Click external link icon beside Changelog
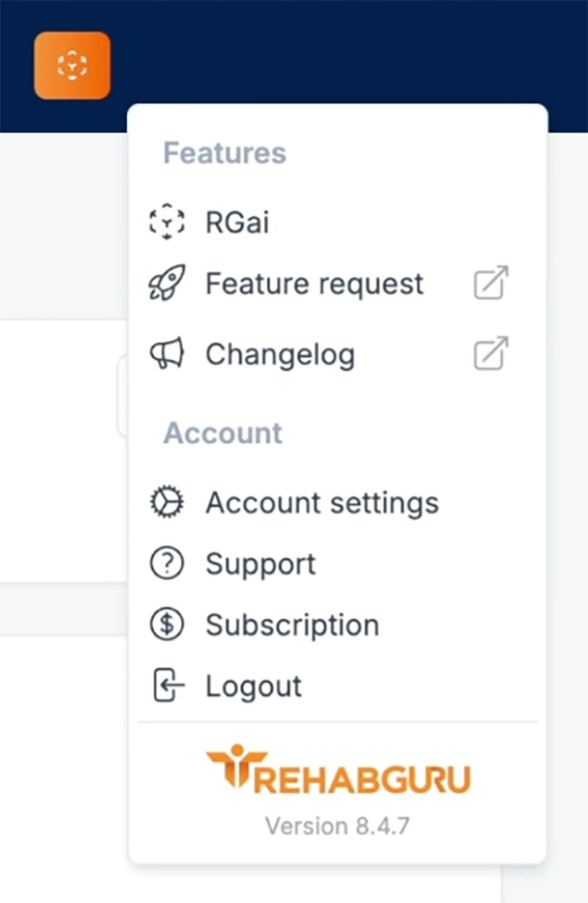Viewport: 588px width, 903px height. point(491,354)
